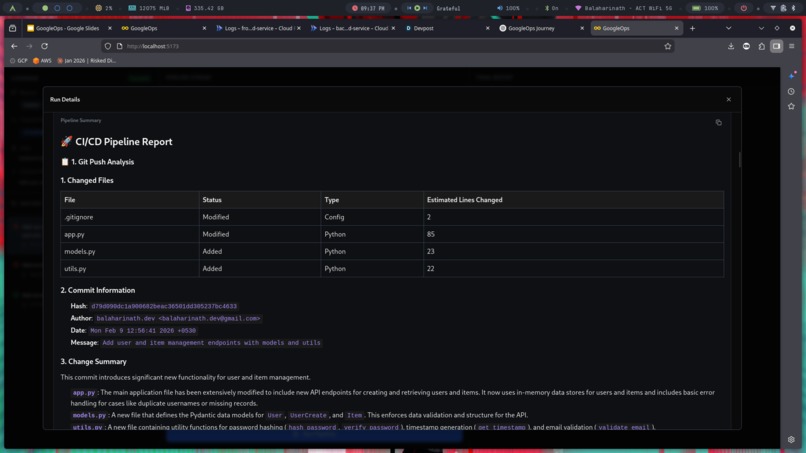Close the GoogleOps - Google Slides tab
This screenshot has width=806, height=453.
[x=109, y=28]
